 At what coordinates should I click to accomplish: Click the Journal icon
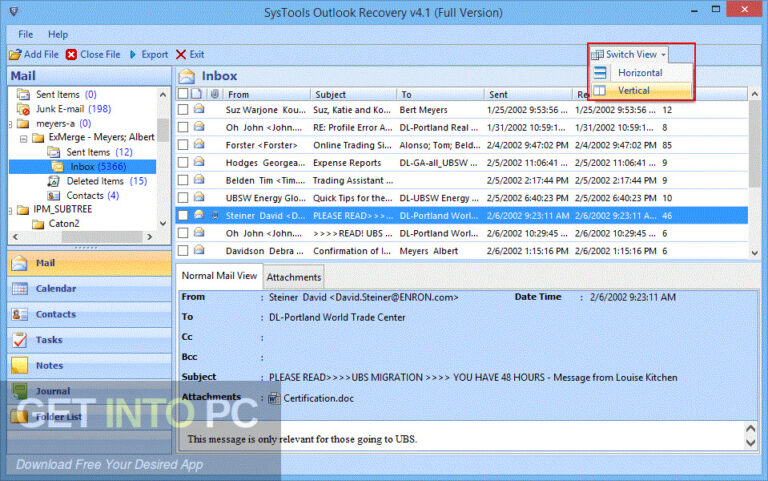tap(20, 391)
